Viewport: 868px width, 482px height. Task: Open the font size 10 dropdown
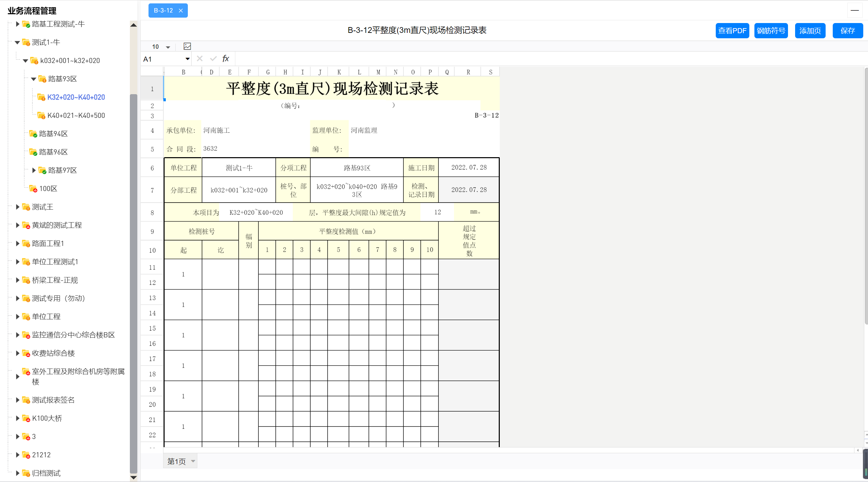point(168,47)
